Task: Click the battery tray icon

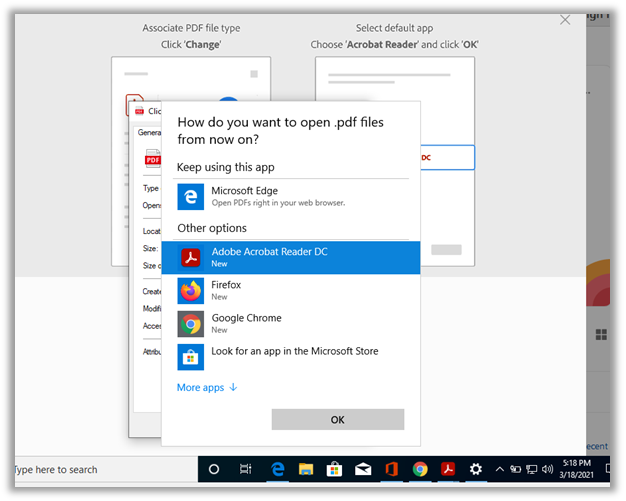Action: tap(515, 469)
